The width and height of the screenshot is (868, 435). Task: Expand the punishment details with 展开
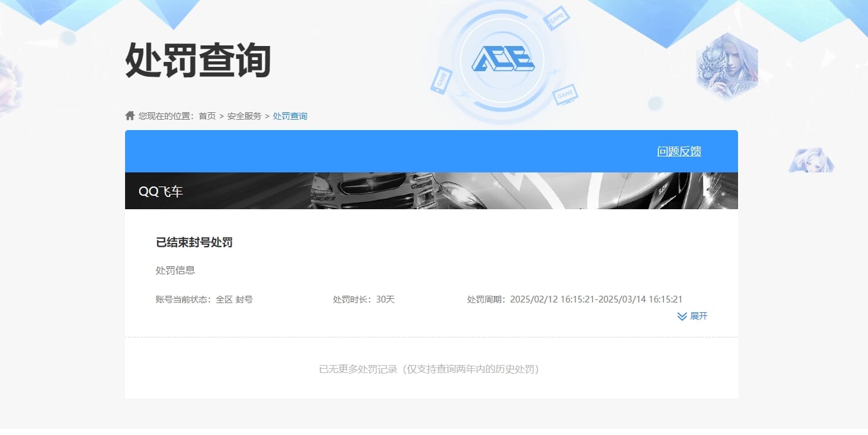[x=692, y=316]
